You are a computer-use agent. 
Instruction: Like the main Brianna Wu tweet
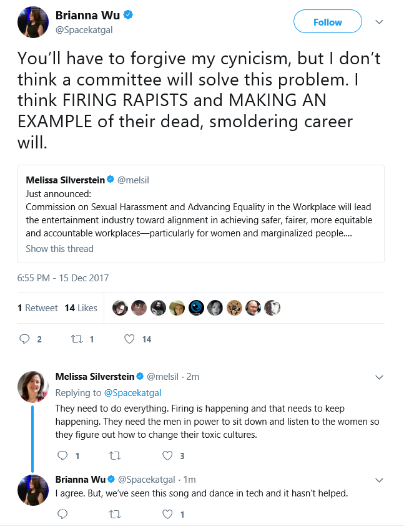coord(129,339)
